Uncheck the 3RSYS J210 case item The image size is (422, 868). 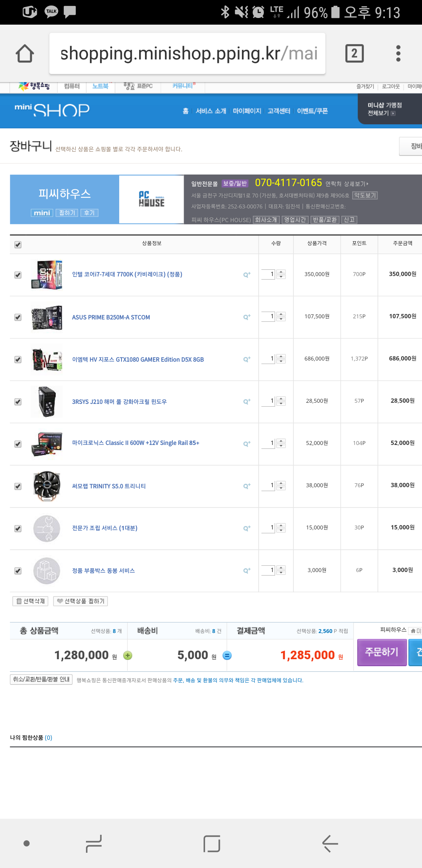(x=18, y=402)
